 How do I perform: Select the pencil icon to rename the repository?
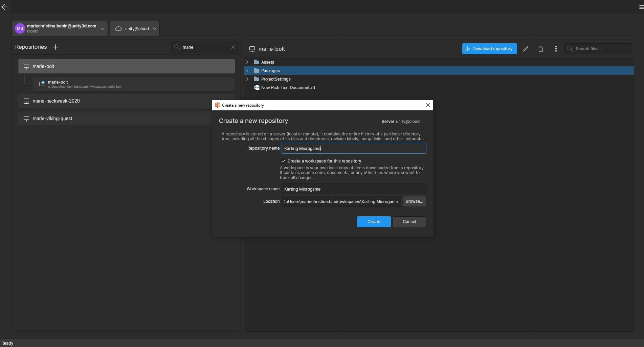pos(525,49)
